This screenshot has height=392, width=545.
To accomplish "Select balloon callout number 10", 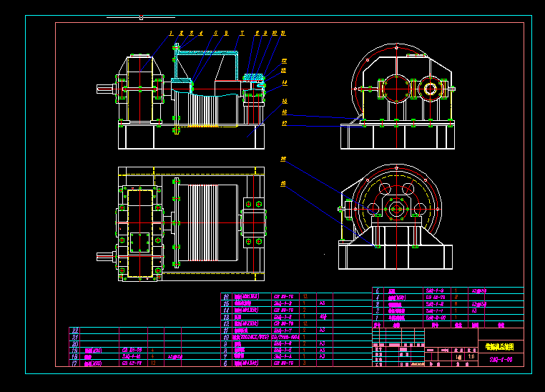I will pyautogui.click(x=275, y=34).
